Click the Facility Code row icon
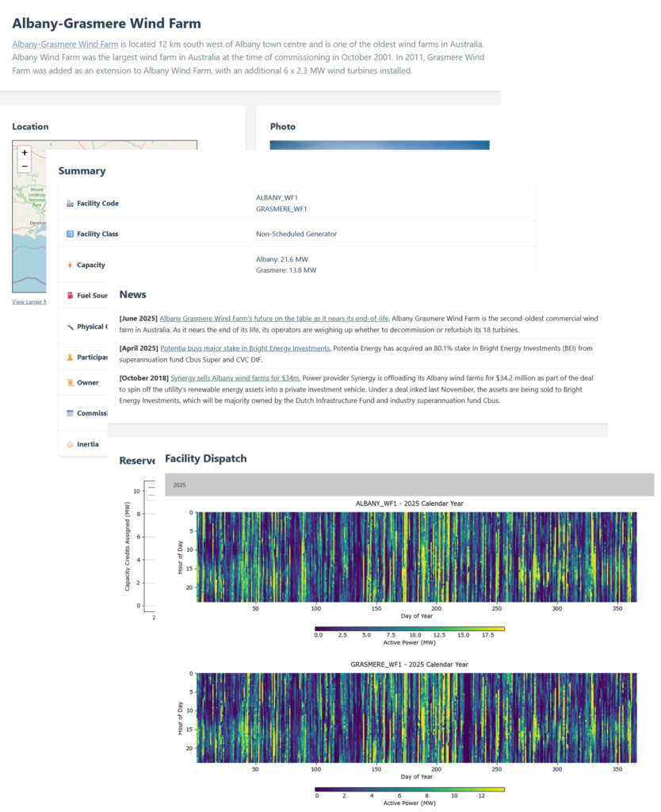The height and width of the screenshot is (812, 661). coord(70,204)
